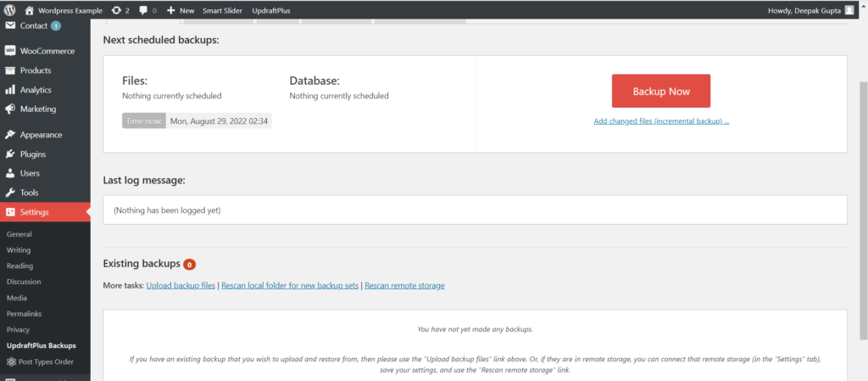
Task: Click You have not yet made any backups text
Action: [x=475, y=329]
